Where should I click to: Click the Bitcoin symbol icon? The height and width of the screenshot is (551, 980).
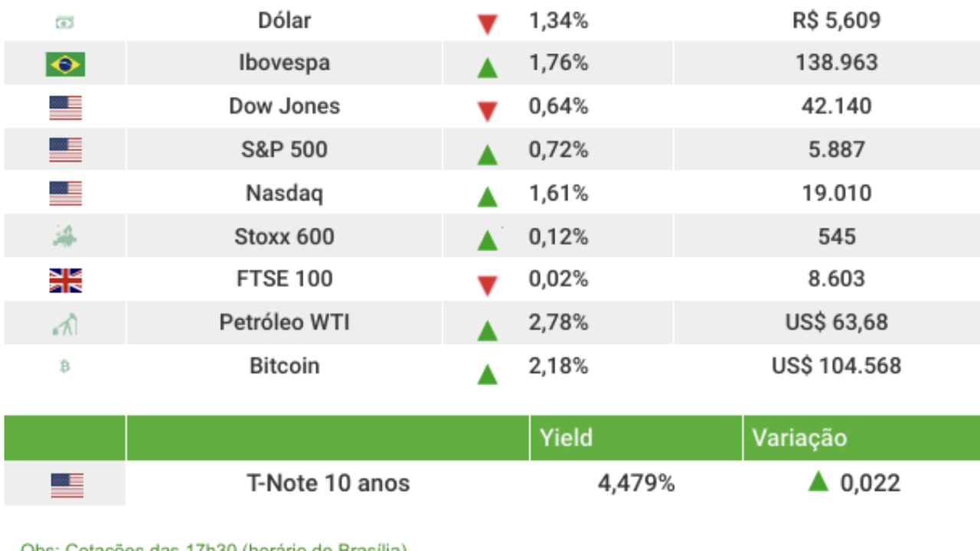[65, 367]
